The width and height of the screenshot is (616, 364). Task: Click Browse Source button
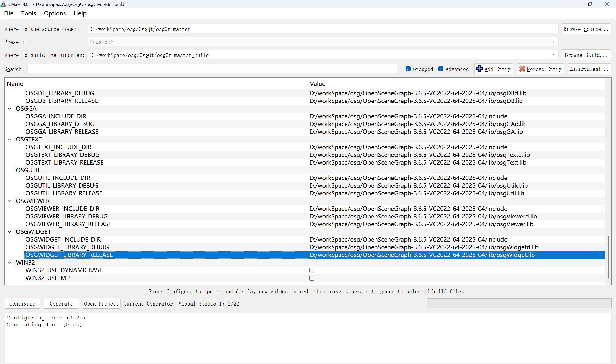tap(586, 29)
